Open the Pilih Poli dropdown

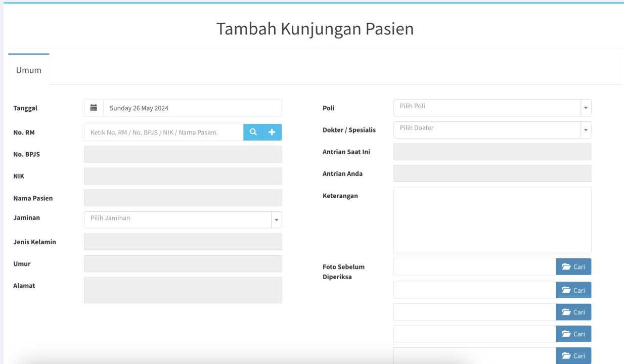pyautogui.click(x=492, y=108)
